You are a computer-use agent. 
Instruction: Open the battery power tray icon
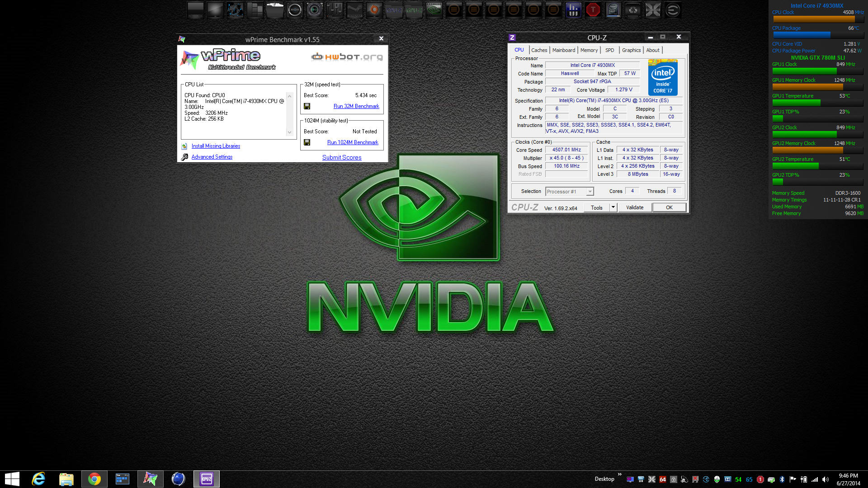[804, 479]
